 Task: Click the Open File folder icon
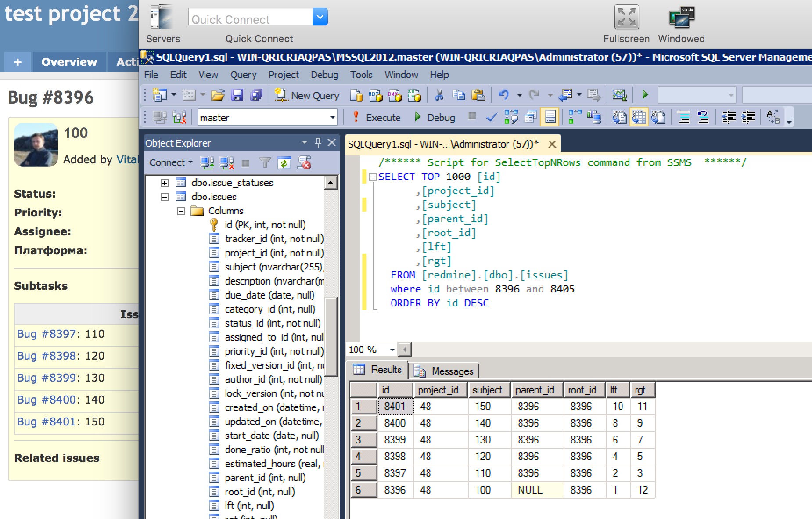[x=217, y=95]
